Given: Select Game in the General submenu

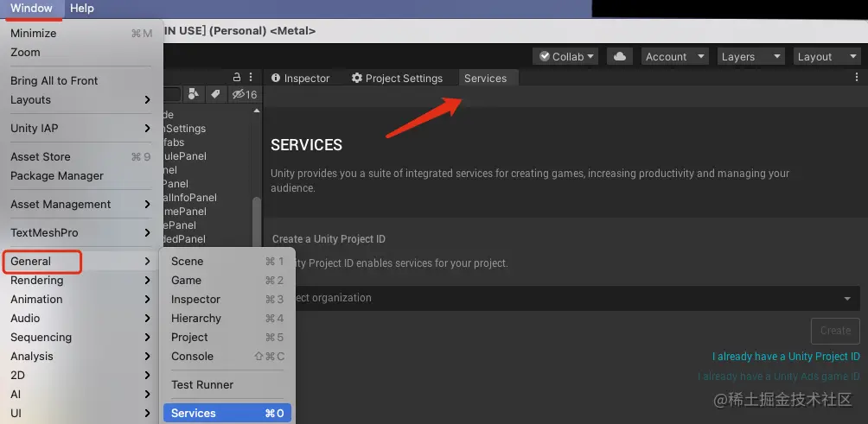Looking at the screenshot, I should click(x=227, y=281).
